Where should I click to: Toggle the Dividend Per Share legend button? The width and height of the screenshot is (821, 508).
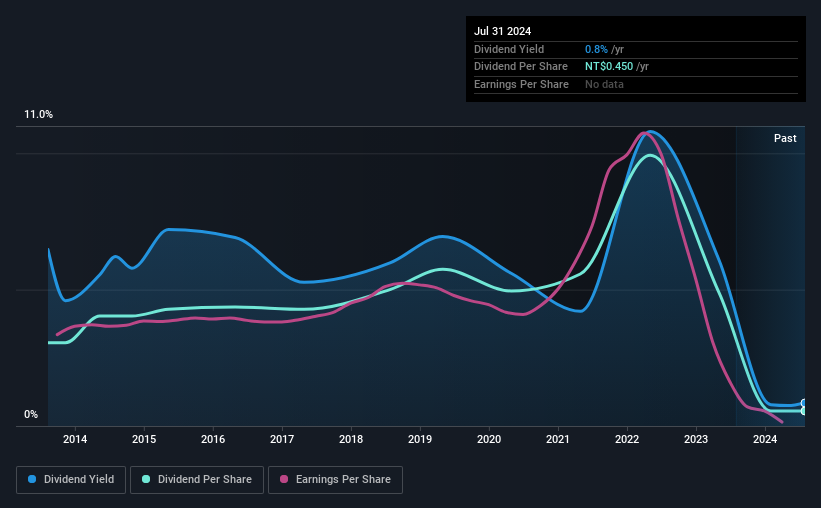point(197,480)
